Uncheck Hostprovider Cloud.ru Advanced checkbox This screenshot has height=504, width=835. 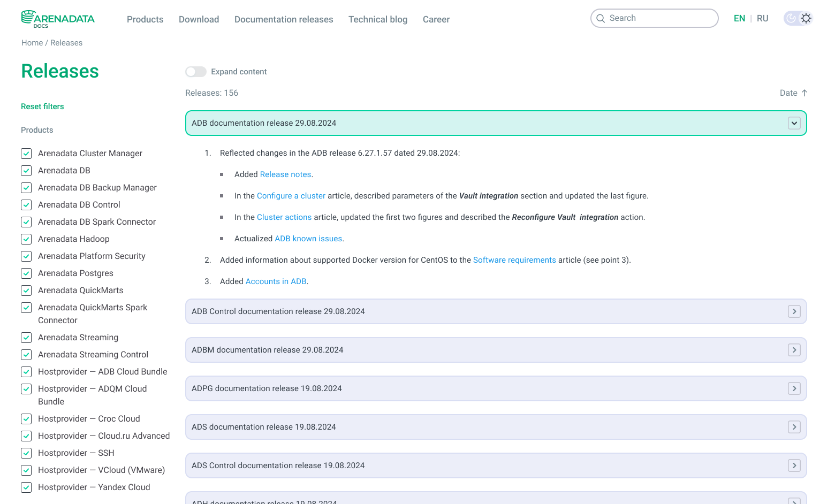26,436
